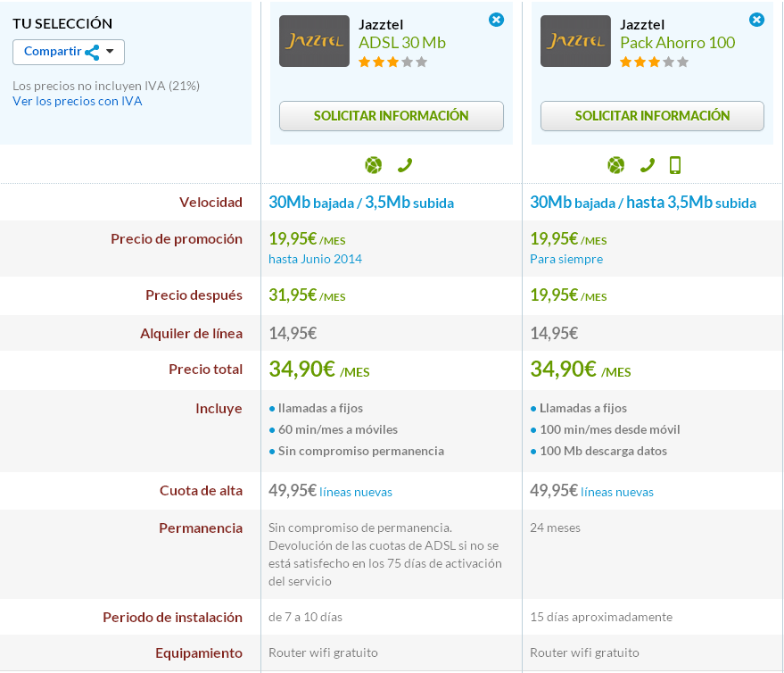Click the 'Precio total' row label
The height and width of the screenshot is (673, 784).
click(205, 370)
